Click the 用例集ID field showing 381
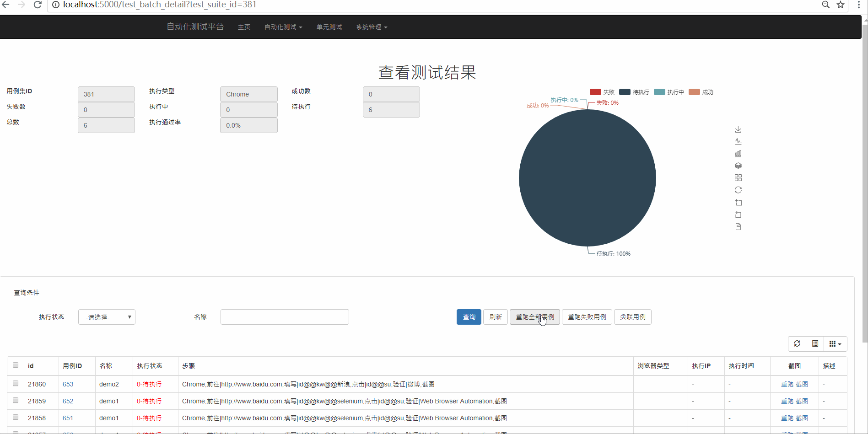 tap(106, 94)
